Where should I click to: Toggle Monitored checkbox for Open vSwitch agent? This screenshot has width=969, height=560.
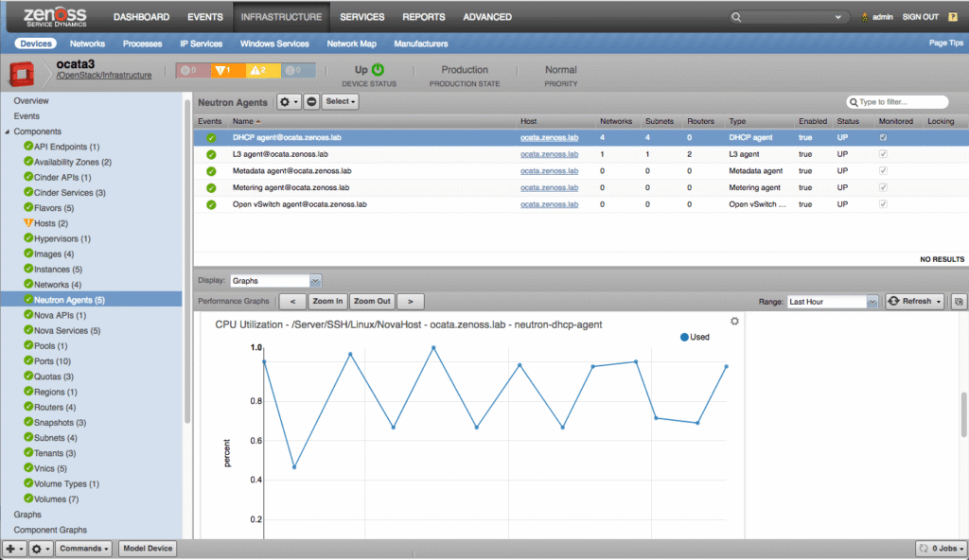tap(883, 204)
